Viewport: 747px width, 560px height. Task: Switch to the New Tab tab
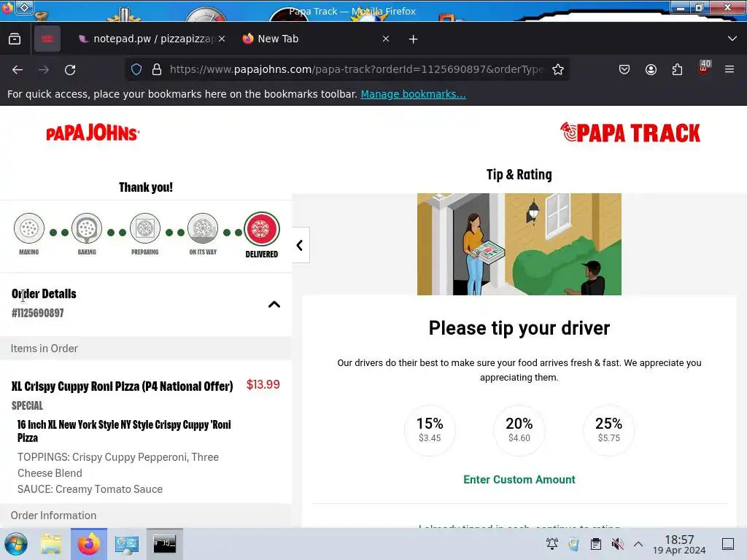(315, 39)
